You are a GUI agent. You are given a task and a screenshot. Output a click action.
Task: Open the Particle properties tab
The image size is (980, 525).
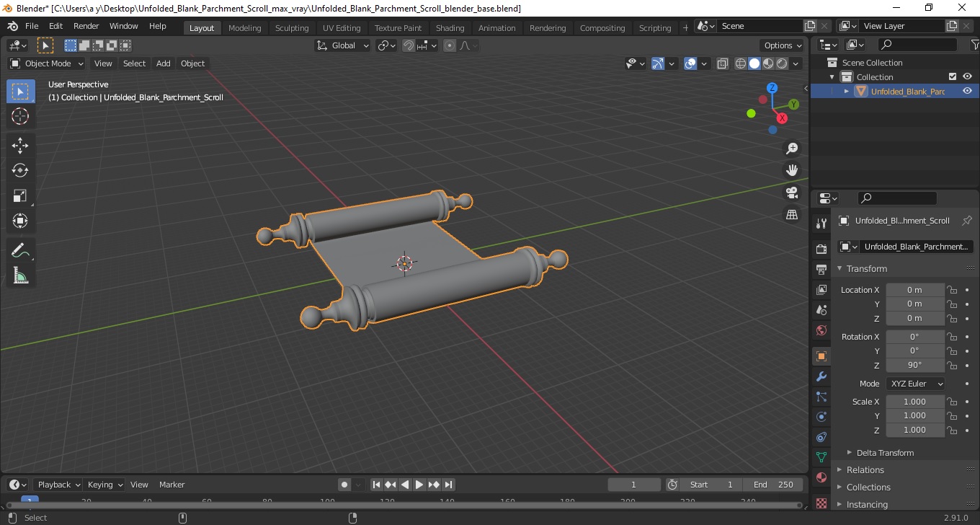tap(821, 397)
